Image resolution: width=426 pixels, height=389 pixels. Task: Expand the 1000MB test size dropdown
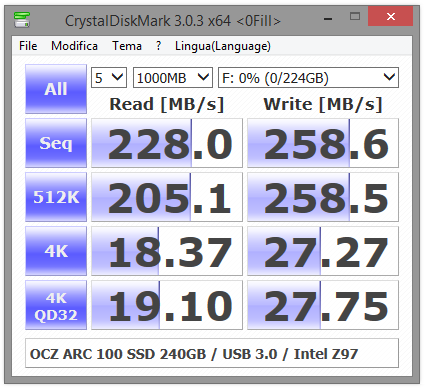(173, 78)
